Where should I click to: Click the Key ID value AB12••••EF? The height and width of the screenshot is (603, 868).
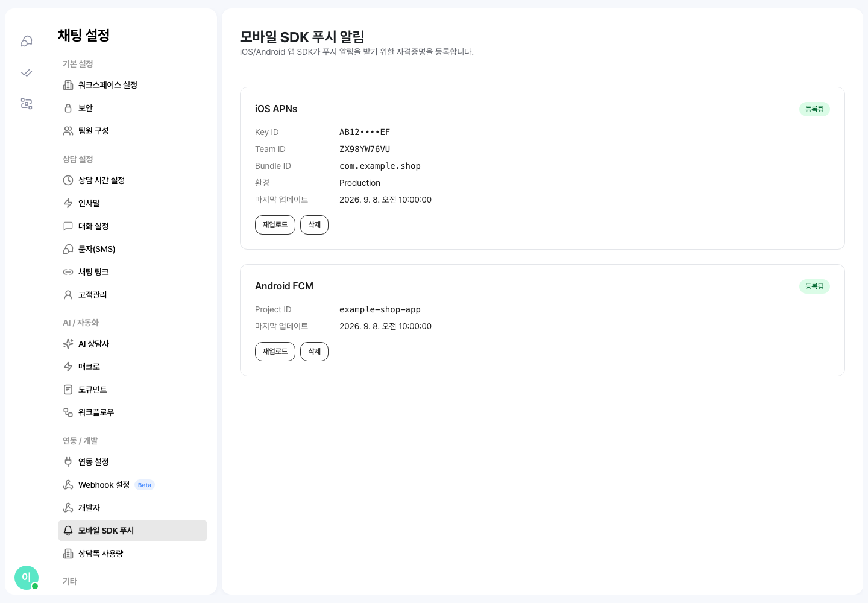(x=365, y=132)
